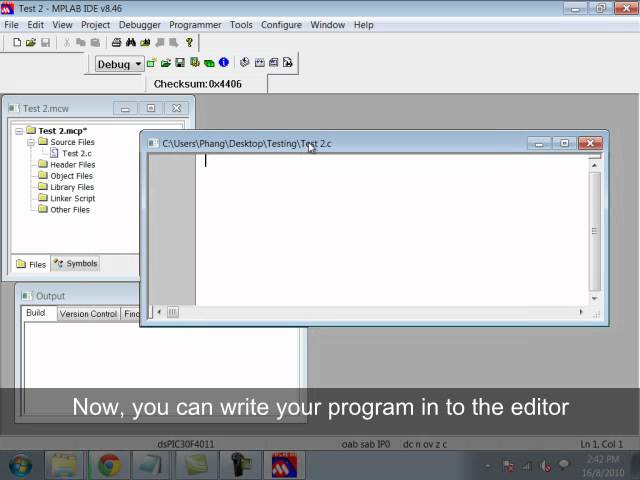Open Windows Explorer from the taskbar
The width and height of the screenshot is (640, 480).
pyautogui.click(x=63, y=465)
